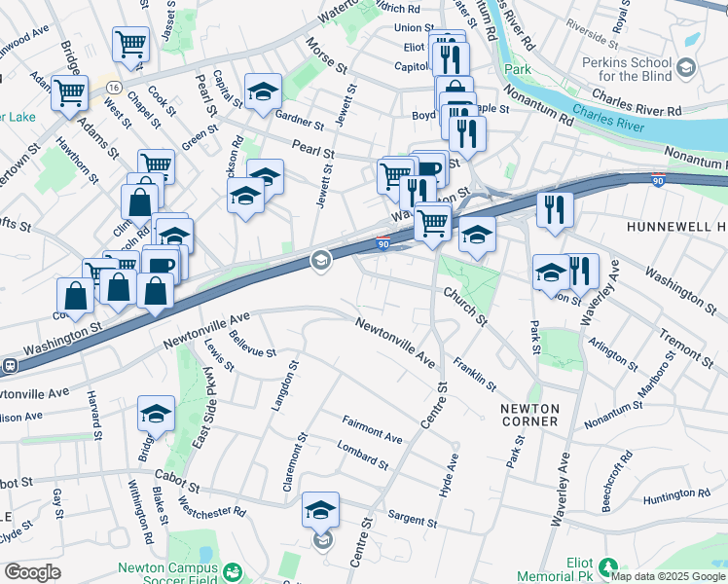This screenshot has height=584, width=728.
Task: Click the shopping cart marker near Cook St
Action: [131, 45]
